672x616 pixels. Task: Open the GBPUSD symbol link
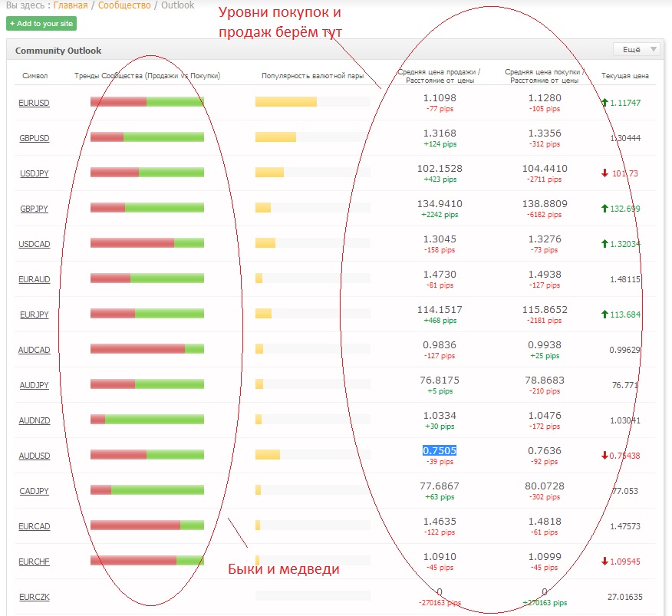point(35,138)
